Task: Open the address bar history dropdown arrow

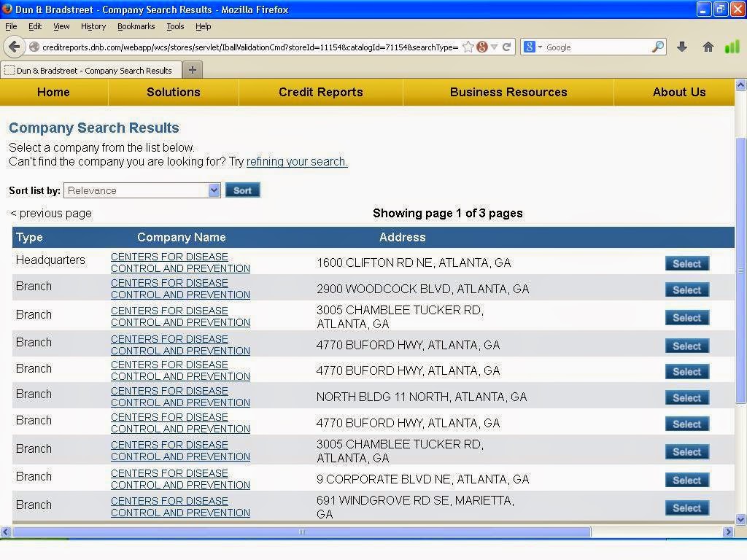Action: coord(495,47)
